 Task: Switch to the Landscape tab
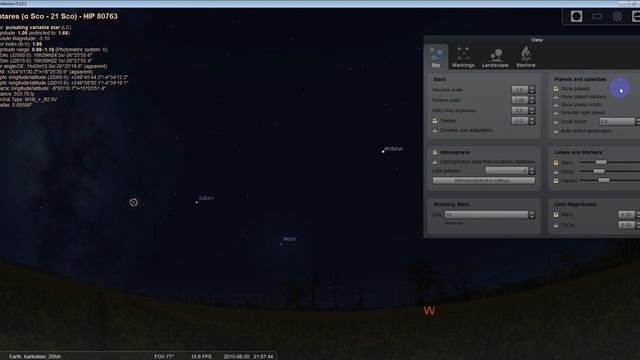495,57
